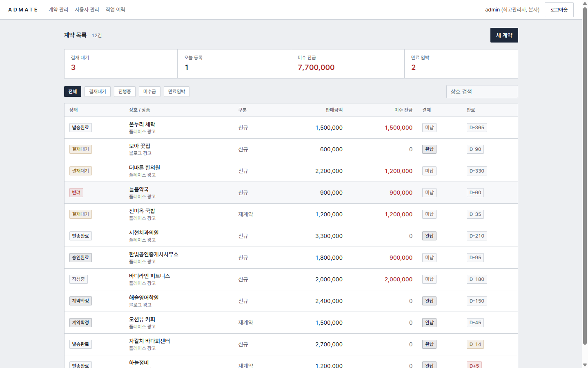Viewport: 588px width, 368px height.
Task: Open the 자갈치 바다회센터 contract
Action: (x=149, y=341)
